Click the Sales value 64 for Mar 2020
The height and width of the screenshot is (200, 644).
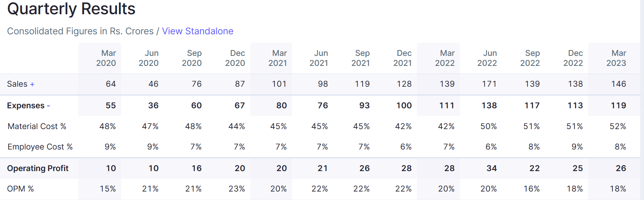coord(111,84)
